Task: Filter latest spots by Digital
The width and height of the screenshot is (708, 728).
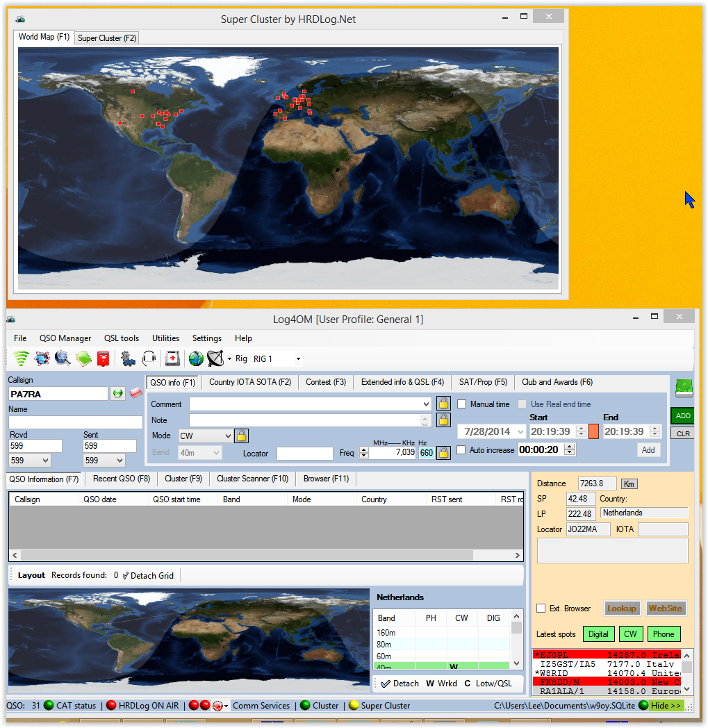Action: (598, 634)
